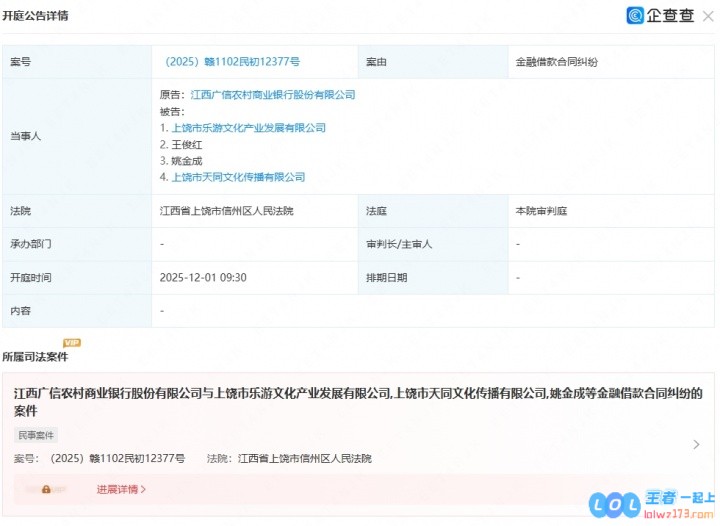Open 进展详情 progress link
The height and width of the screenshot is (526, 720).
(x=121, y=490)
